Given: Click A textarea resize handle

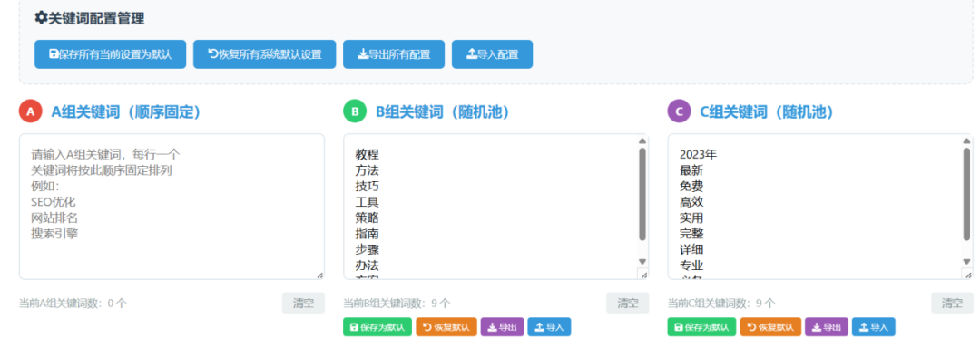Looking at the screenshot, I should (x=320, y=275).
